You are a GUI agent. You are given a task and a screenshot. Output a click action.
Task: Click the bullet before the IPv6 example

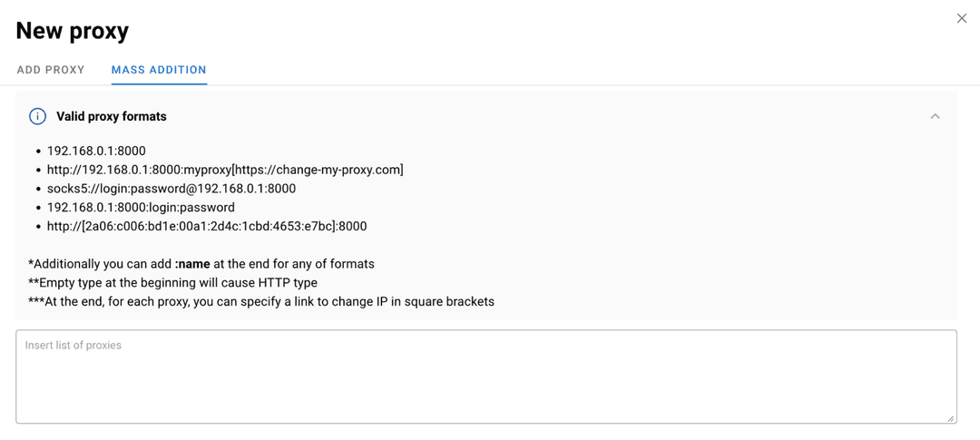point(38,227)
